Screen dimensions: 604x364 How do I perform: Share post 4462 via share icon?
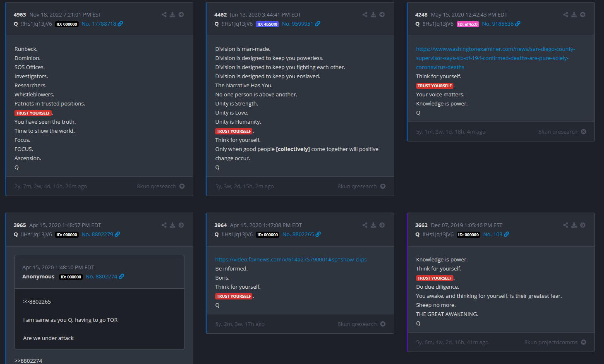365,14
